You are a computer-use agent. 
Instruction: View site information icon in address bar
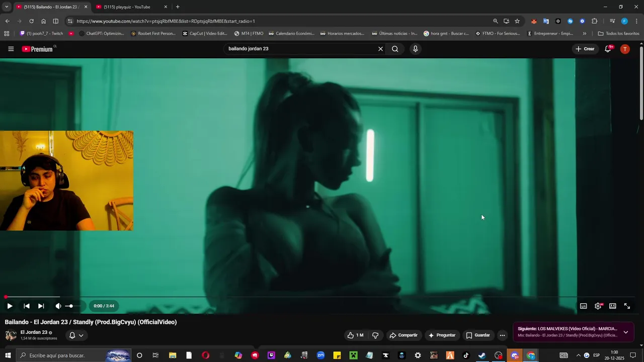coord(70,21)
